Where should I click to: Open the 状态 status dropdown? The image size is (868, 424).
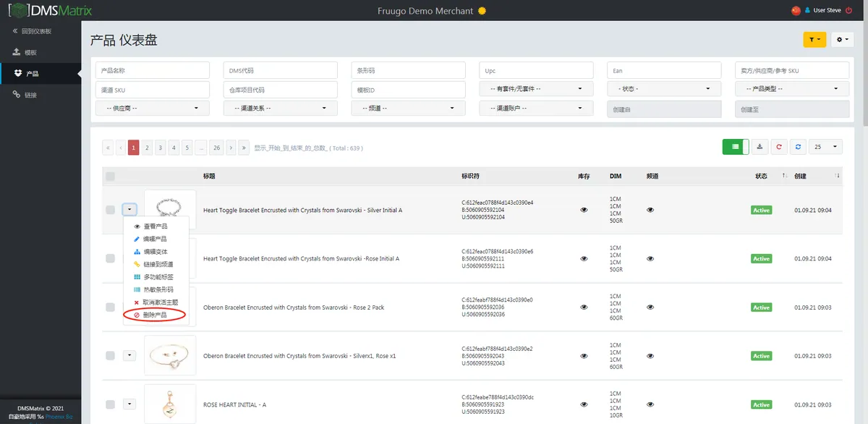click(664, 89)
